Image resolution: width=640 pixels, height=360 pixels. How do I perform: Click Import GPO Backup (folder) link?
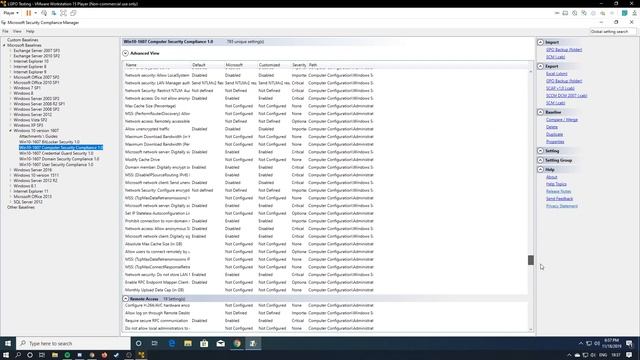click(x=564, y=50)
